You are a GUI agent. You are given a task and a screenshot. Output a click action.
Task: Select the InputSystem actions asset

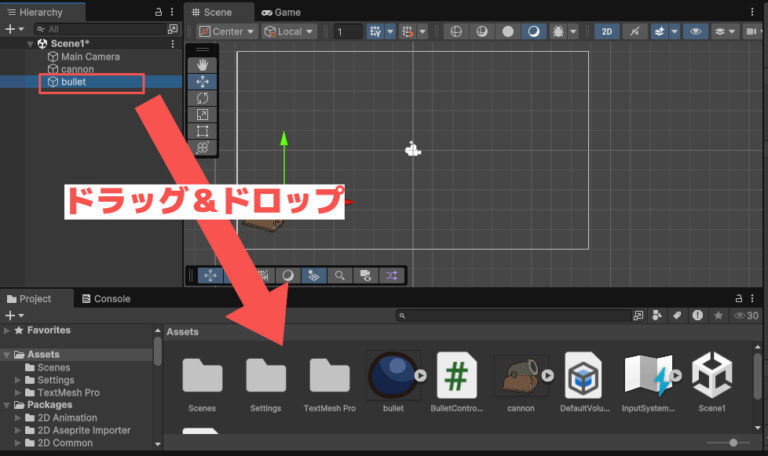648,382
